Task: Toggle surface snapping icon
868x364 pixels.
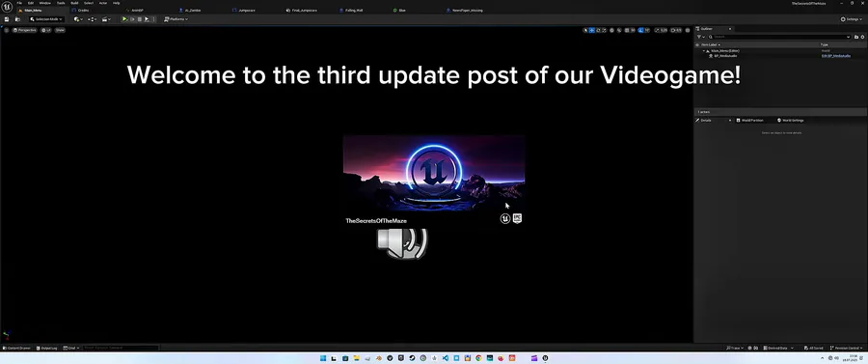Action: tap(619, 31)
